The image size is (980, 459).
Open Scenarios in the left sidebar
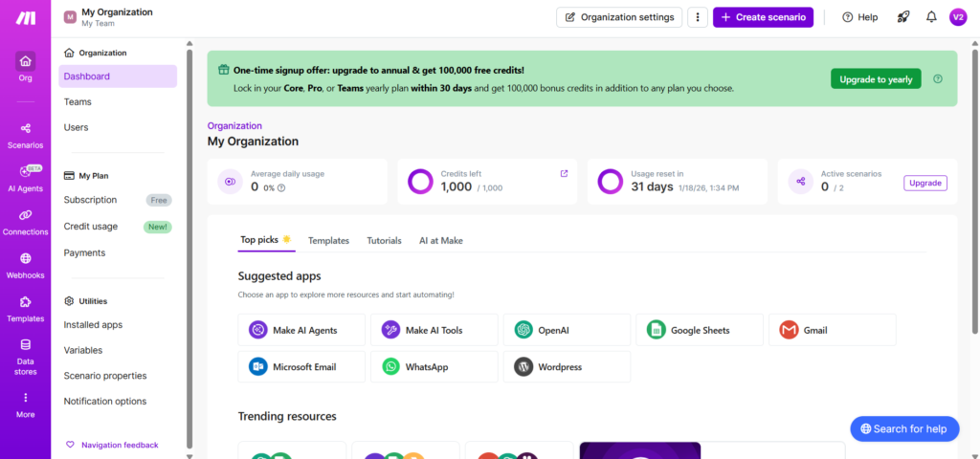[x=25, y=135]
